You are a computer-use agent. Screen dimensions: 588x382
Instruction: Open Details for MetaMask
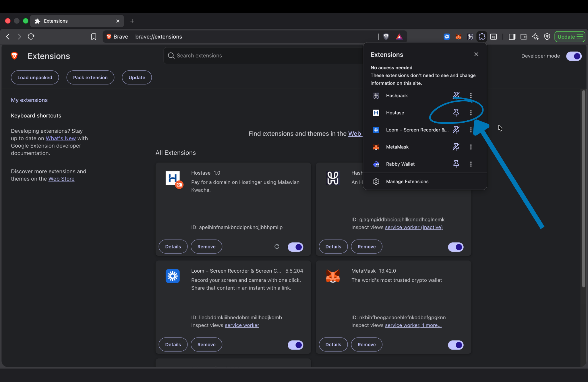click(x=333, y=344)
